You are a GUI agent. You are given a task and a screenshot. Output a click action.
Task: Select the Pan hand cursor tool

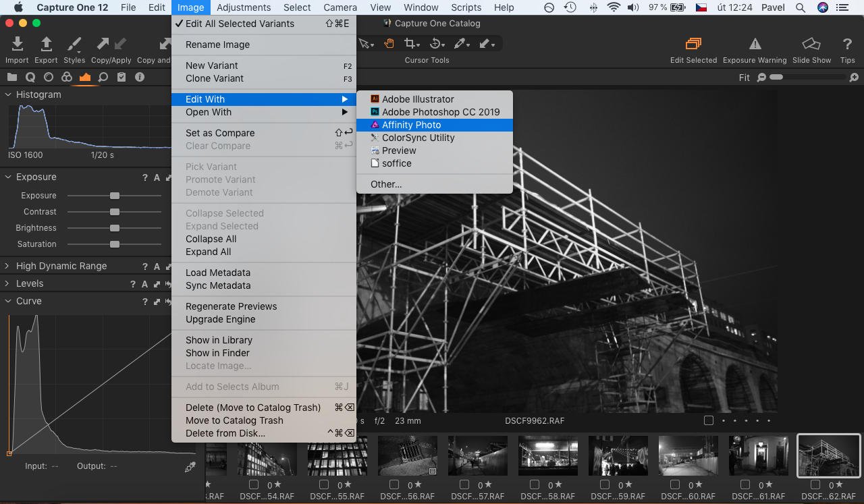tap(389, 44)
